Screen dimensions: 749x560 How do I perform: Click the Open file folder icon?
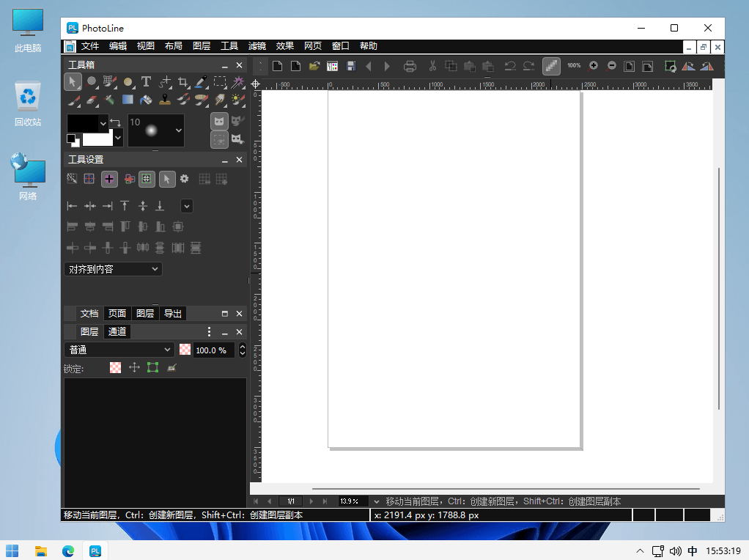[314, 66]
